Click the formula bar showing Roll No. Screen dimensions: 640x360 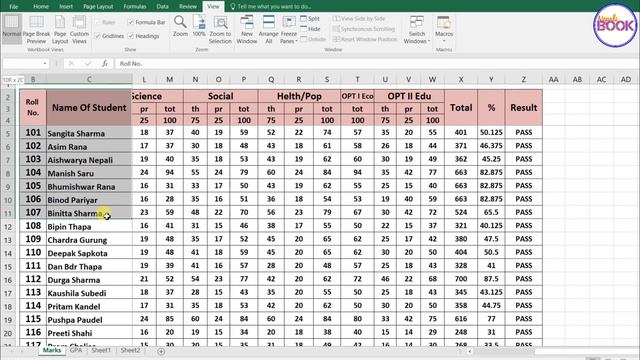click(x=376, y=64)
